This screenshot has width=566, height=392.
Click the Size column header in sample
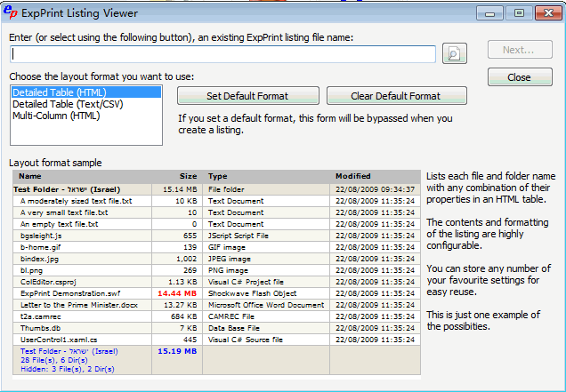click(188, 176)
